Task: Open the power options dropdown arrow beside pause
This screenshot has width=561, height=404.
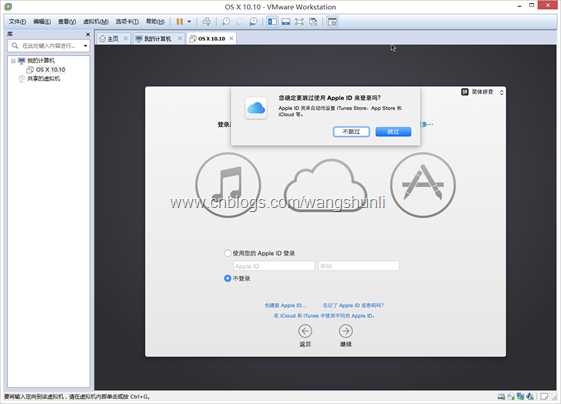Action: (189, 21)
